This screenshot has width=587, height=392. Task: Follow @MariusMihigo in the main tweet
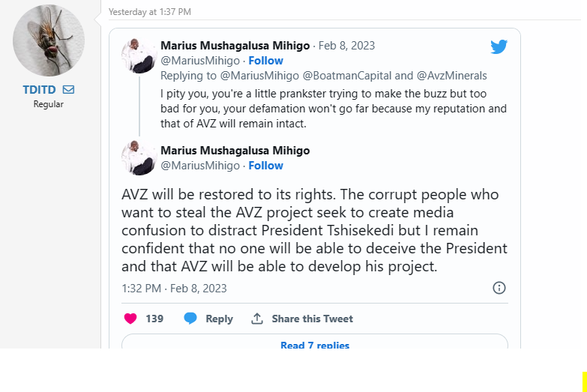(x=266, y=166)
